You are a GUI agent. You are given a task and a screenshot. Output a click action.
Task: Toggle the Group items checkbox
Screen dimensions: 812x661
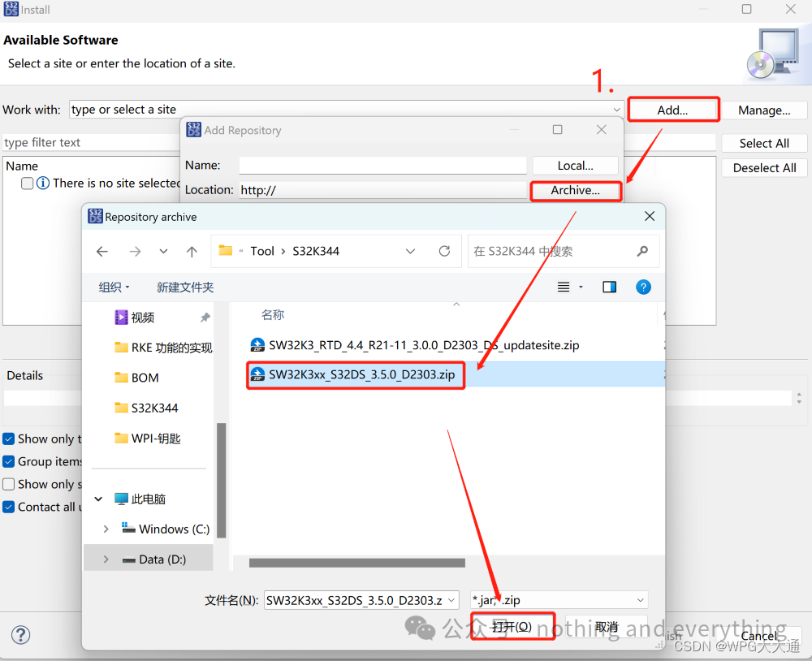(x=9, y=461)
